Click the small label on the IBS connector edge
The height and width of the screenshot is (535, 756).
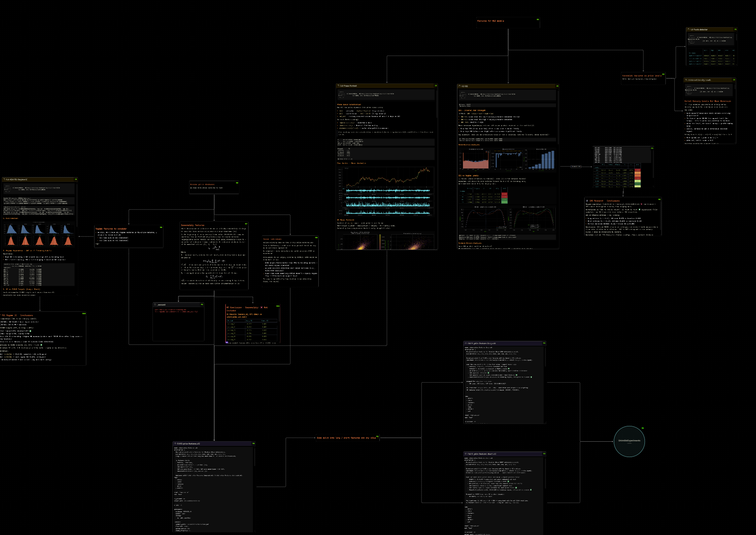(576, 167)
